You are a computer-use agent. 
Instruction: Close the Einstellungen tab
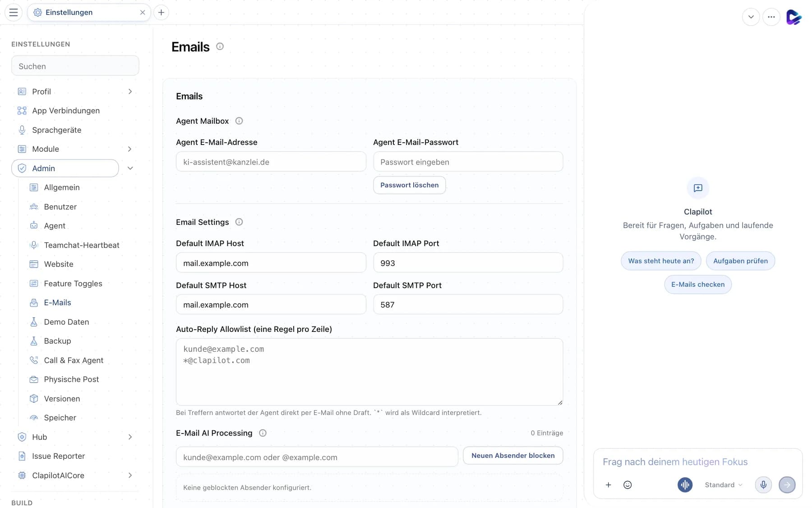pyautogui.click(x=143, y=12)
